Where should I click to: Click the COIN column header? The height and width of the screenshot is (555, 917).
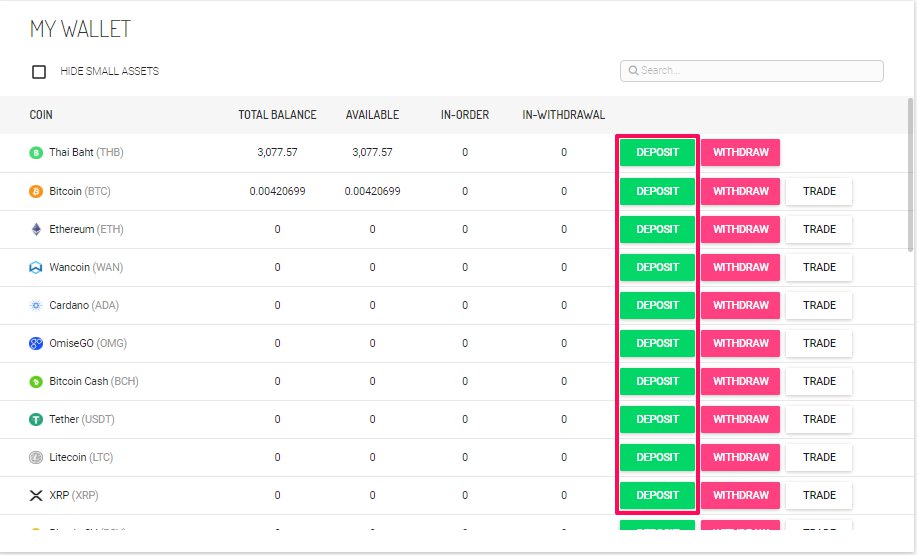tap(41, 115)
